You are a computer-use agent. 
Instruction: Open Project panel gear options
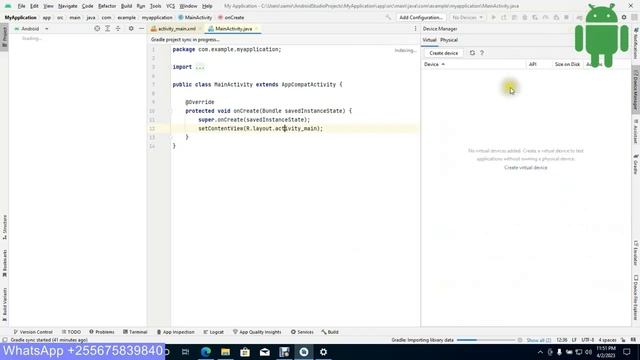point(131,29)
